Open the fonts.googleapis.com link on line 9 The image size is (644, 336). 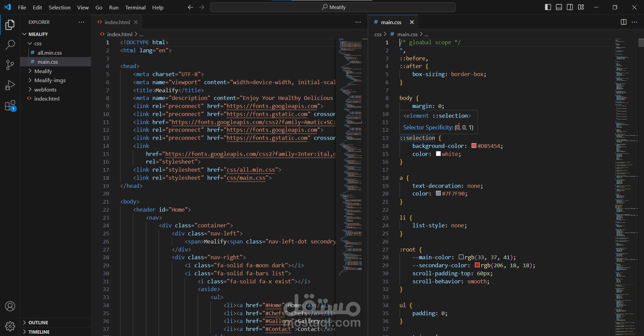coord(272,106)
